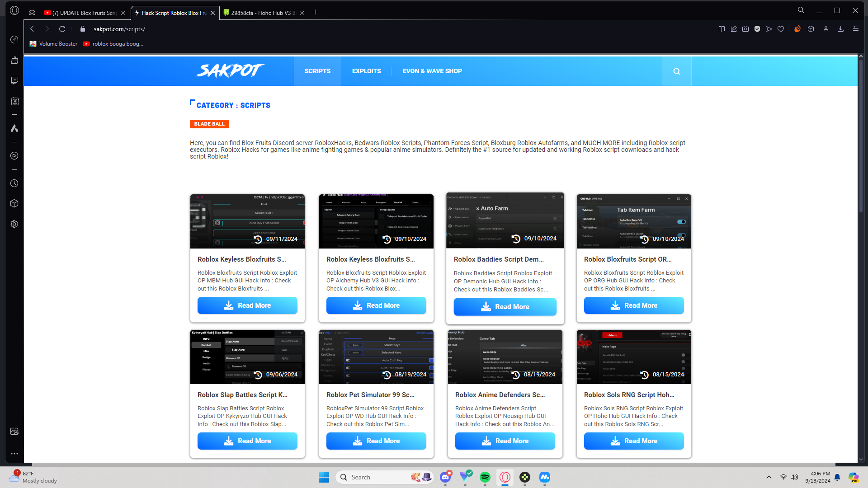
Task: Take a snapshot with the camera icon
Action: click(x=745, y=29)
